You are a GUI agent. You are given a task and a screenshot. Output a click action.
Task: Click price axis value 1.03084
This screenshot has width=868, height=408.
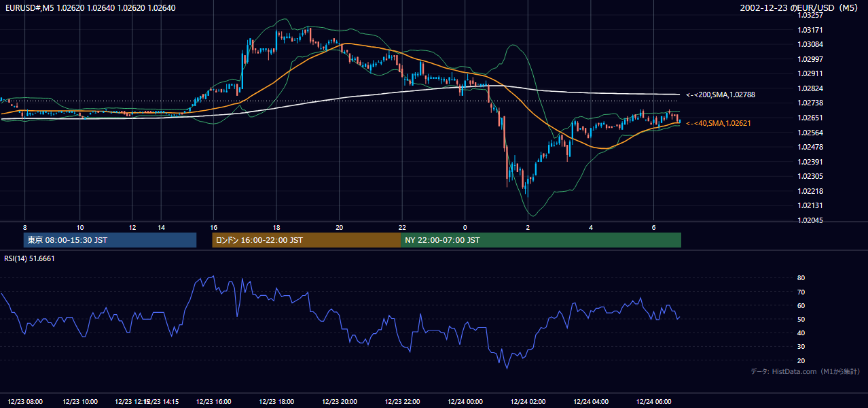pyautogui.click(x=810, y=45)
